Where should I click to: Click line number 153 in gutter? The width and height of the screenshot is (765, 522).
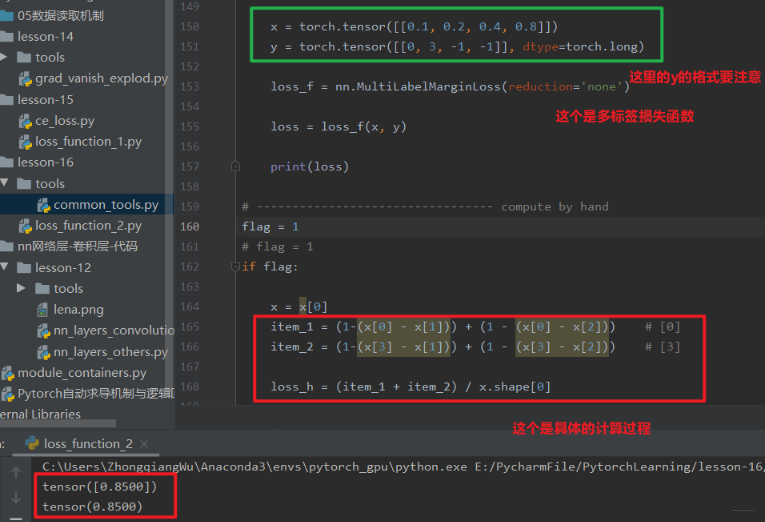[x=190, y=87]
